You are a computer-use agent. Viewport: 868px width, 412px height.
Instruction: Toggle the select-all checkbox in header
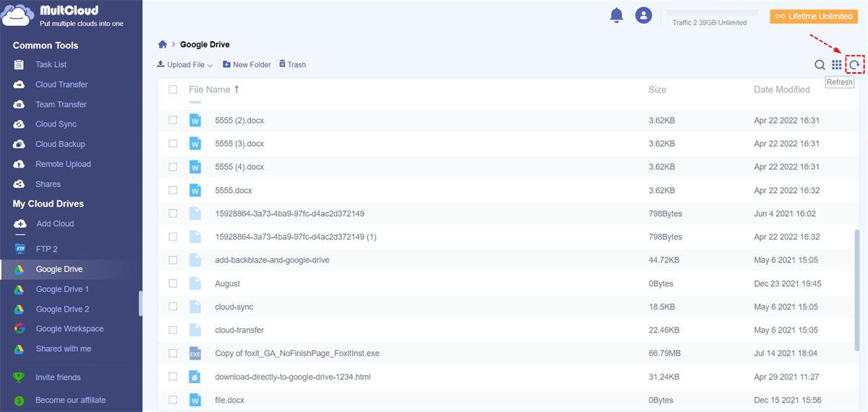[173, 90]
